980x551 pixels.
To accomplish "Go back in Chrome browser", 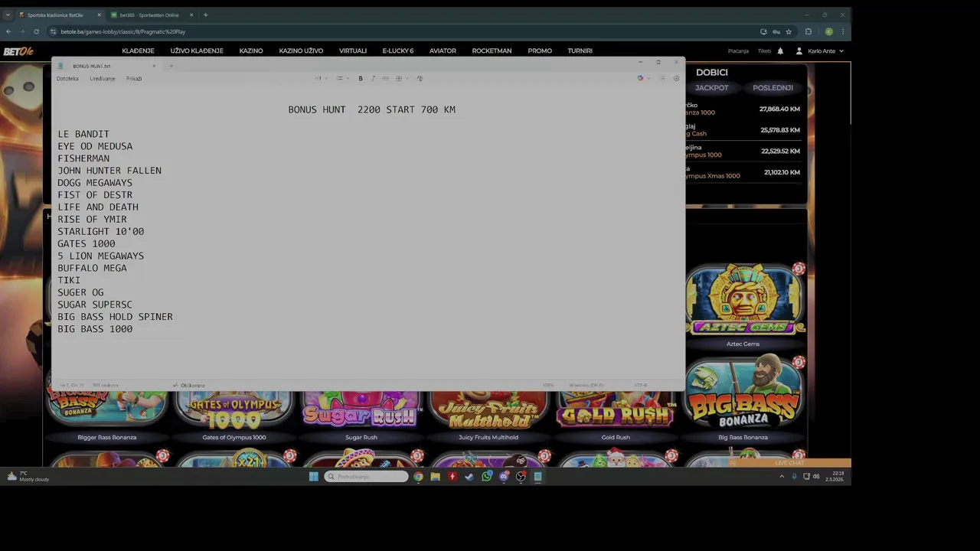I will coord(8,31).
